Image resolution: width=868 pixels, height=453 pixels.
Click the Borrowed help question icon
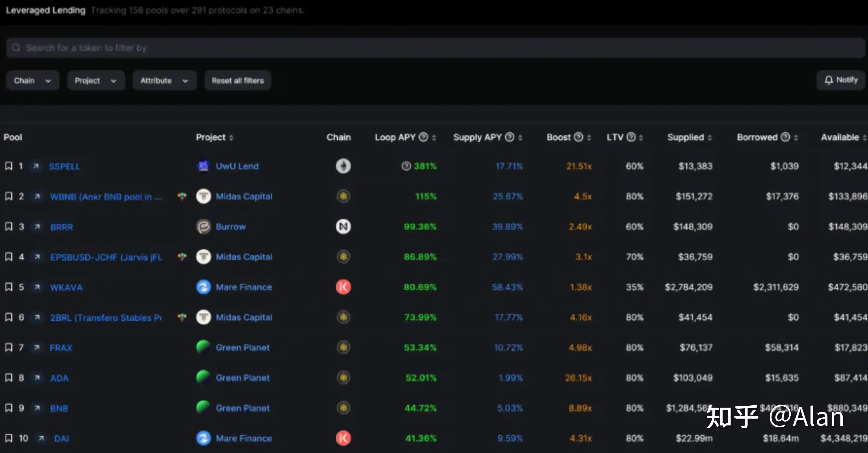[x=785, y=137]
